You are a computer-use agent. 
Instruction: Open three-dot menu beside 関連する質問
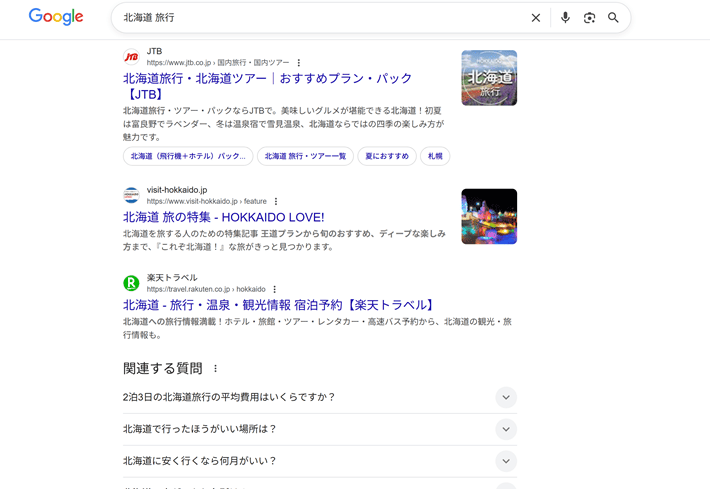tap(216, 369)
